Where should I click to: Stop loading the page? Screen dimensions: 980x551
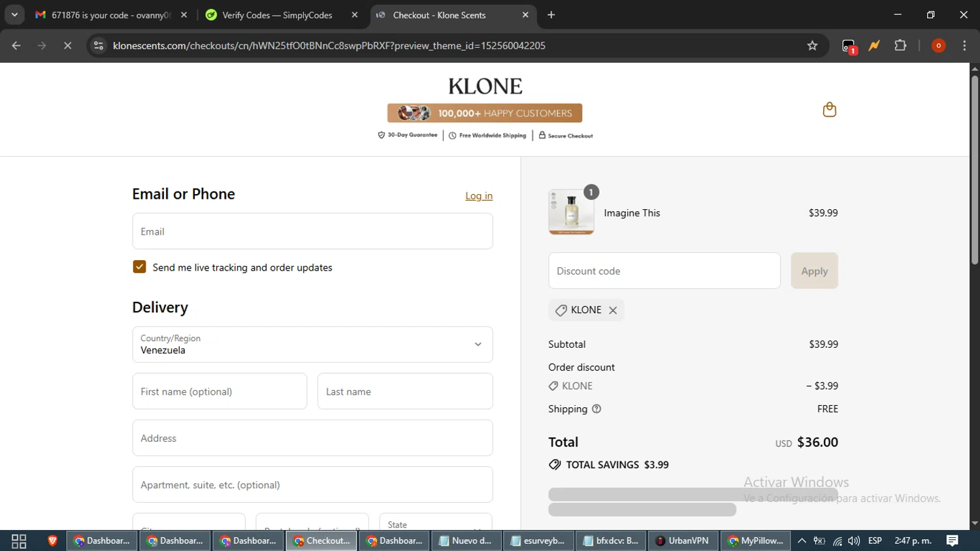pos(67,46)
